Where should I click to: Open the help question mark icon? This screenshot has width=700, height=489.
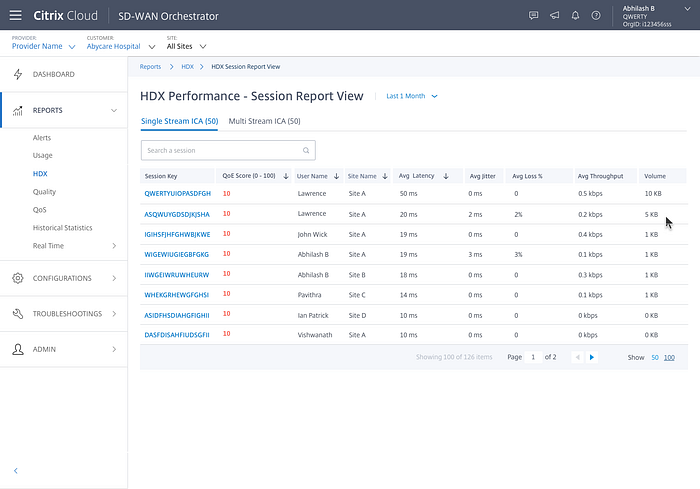pos(596,15)
